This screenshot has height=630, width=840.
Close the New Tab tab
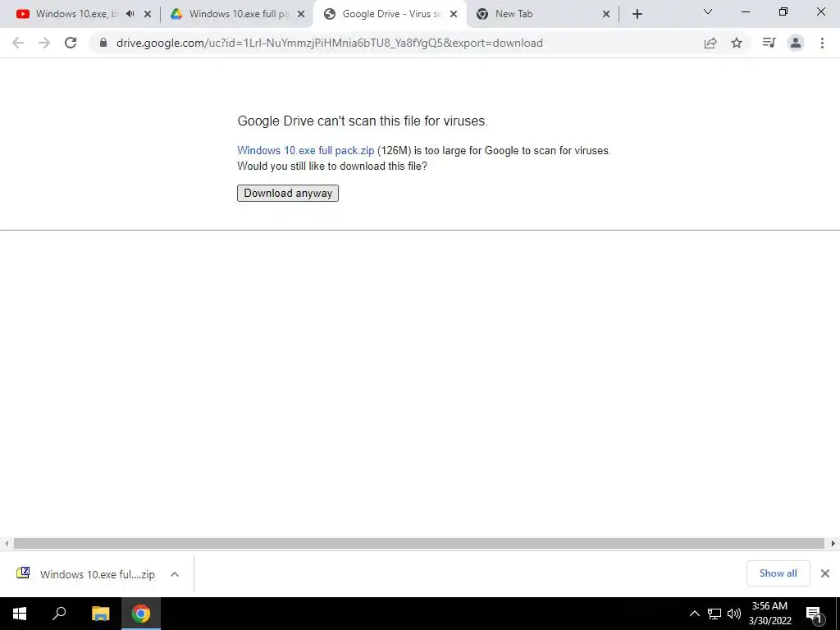pos(606,14)
